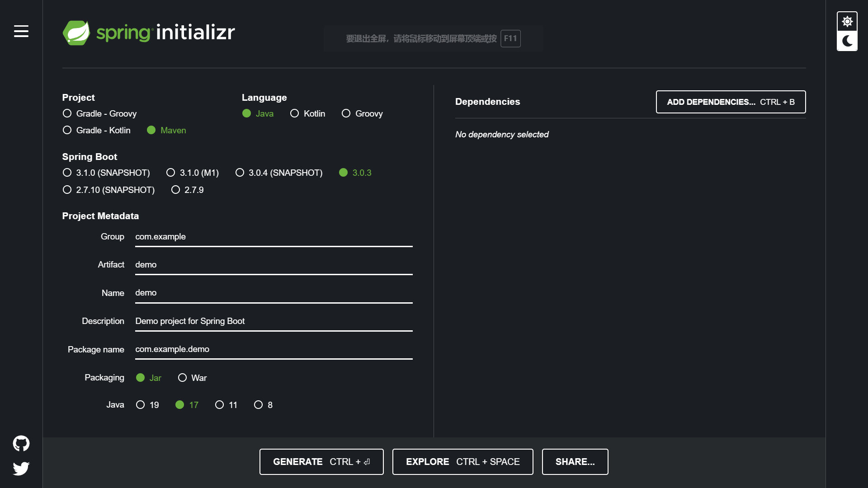Viewport: 868px width, 488px height.
Task: Click Add Dependencies button
Action: 731,102
